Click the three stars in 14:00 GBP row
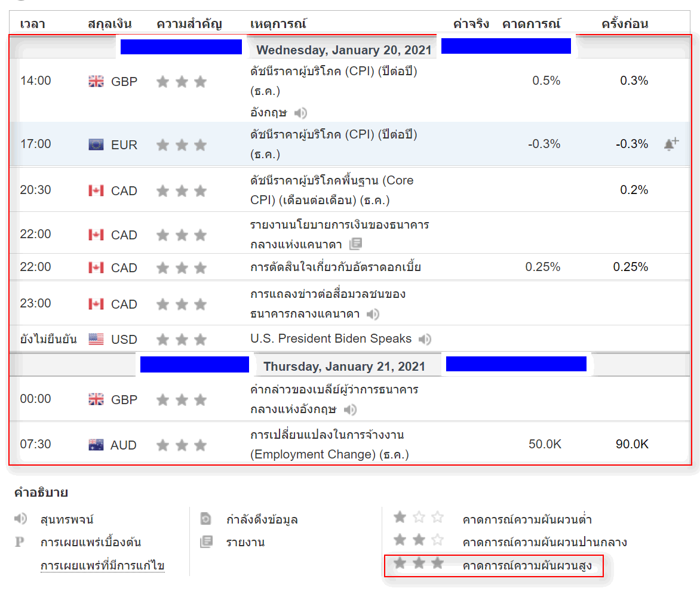 [x=182, y=82]
